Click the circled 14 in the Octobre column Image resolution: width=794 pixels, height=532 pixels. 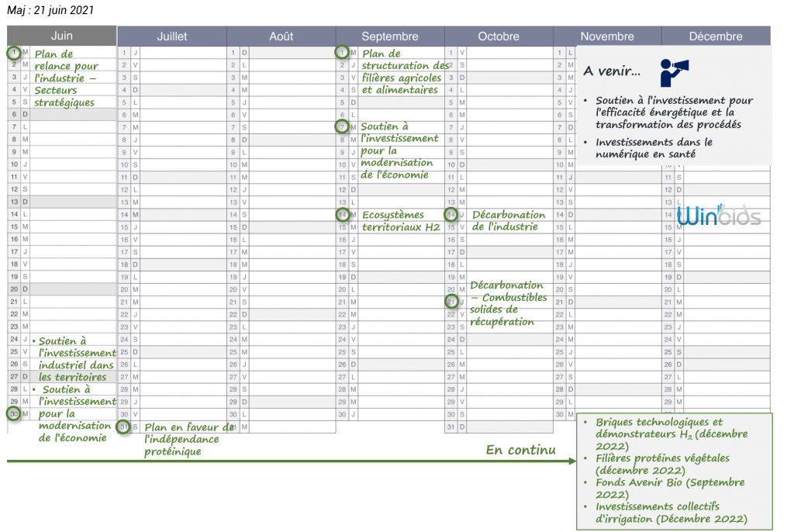451,214
